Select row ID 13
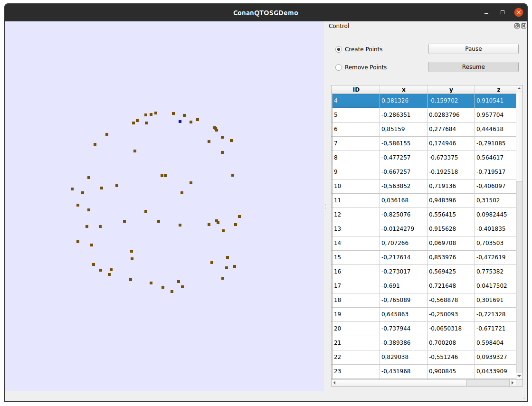The width and height of the screenshot is (532, 406). [x=356, y=229]
